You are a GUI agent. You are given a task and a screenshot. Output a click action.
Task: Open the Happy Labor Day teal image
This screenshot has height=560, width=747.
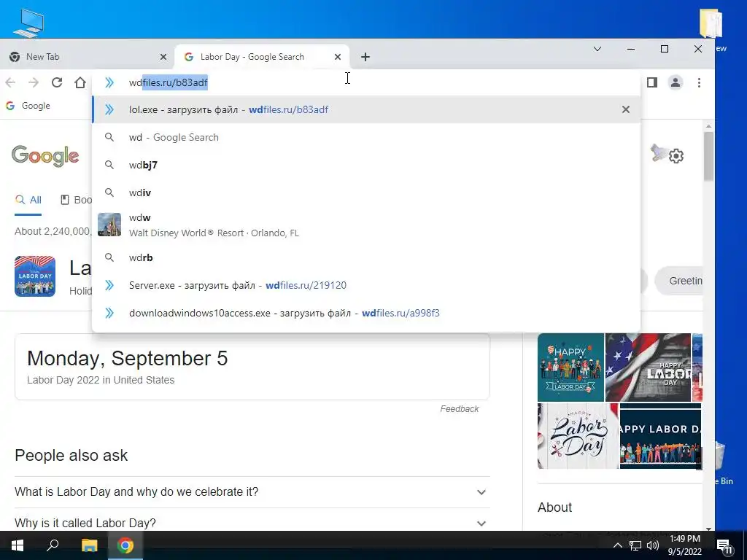570,367
